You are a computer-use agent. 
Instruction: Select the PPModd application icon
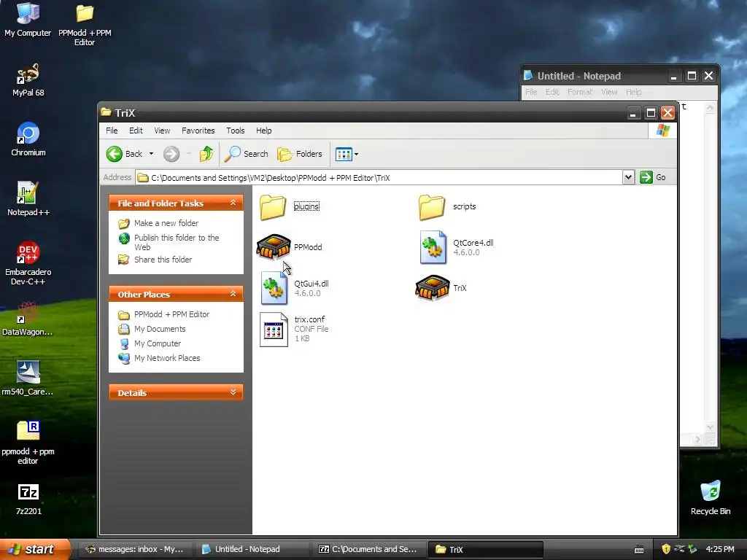coord(274,246)
